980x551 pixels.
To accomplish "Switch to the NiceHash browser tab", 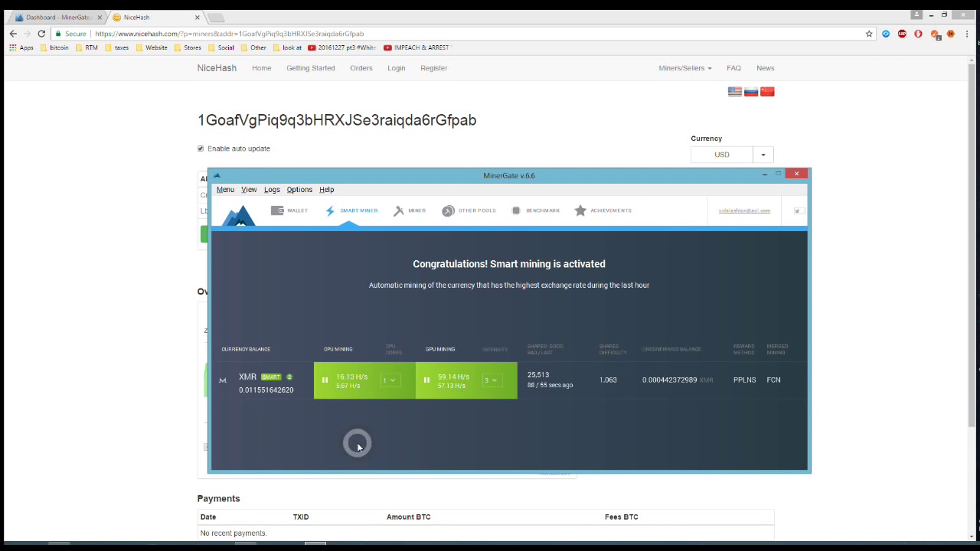I will 157,17.
